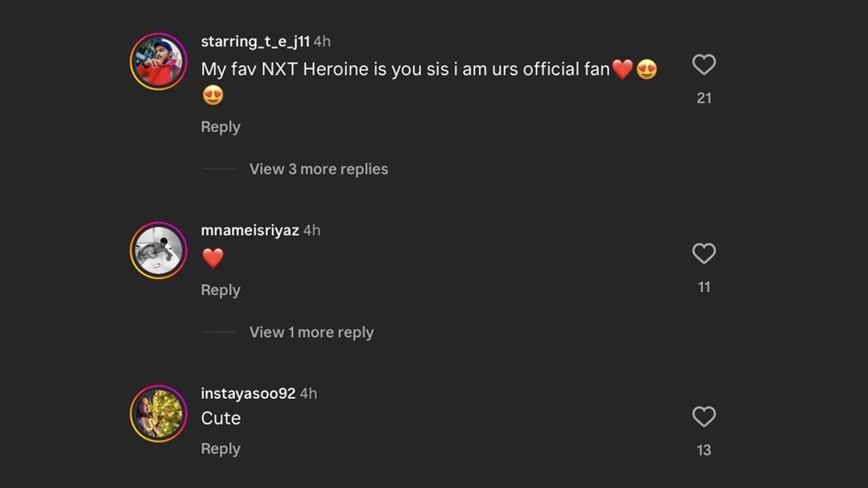Click the 13 likes count

(704, 450)
